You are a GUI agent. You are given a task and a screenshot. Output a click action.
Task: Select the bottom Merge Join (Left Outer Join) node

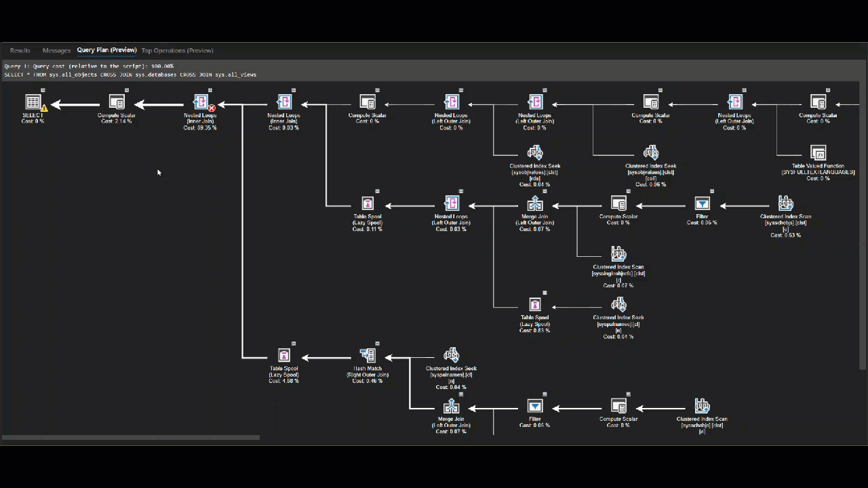point(451,407)
